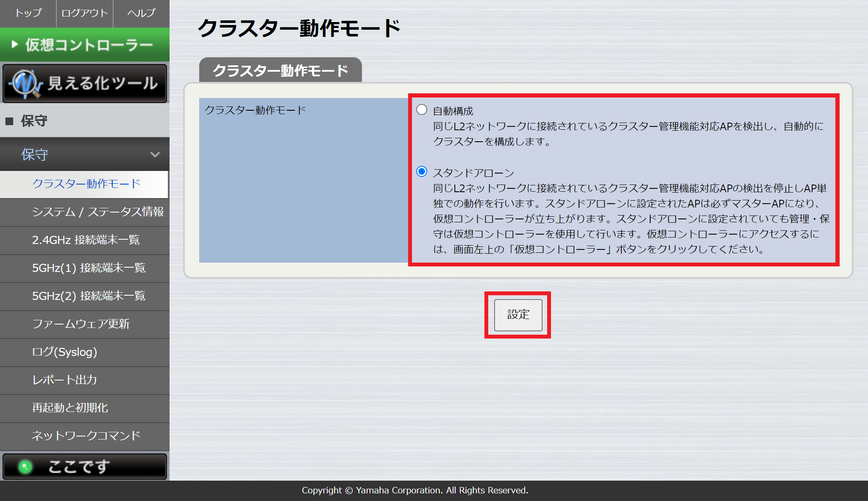Click the 見える化ツール logo icon
Viewport: 868px width, 501px height.
(x=25, y=83)
